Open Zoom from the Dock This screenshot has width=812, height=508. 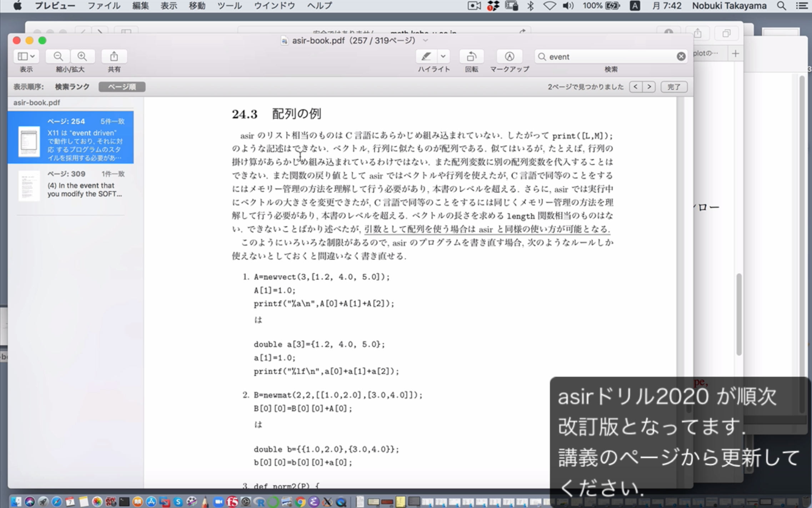(x=219, y=501)
